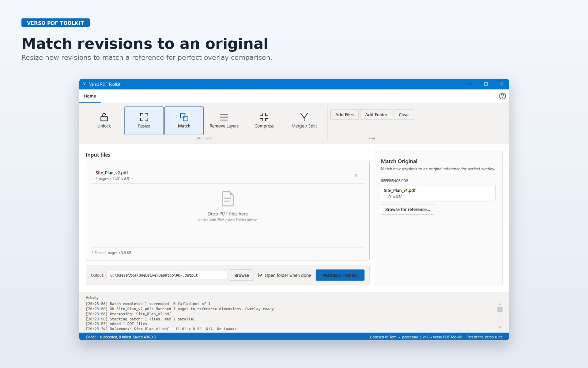
Task: Click the output path field
Action: click(167, 275)
